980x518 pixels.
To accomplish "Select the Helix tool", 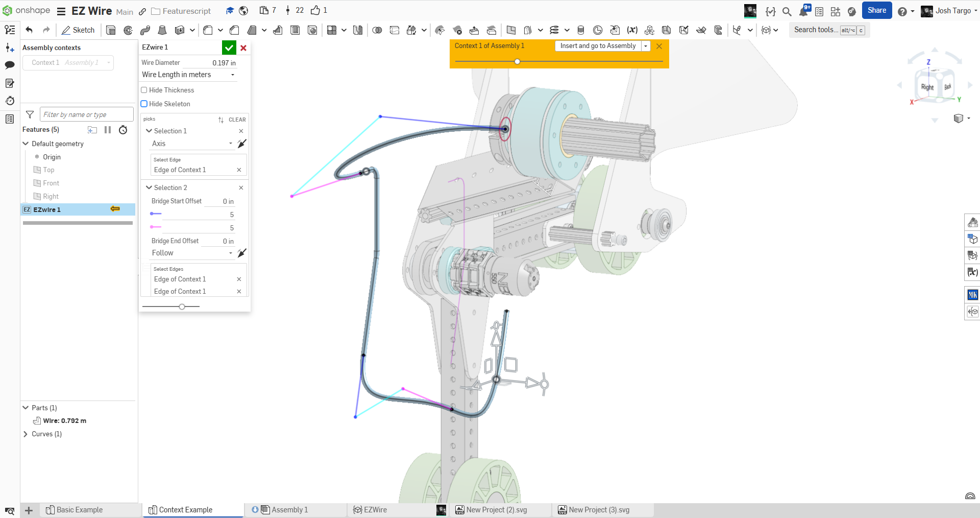I will pyautogui.click(x=554, y=30).
